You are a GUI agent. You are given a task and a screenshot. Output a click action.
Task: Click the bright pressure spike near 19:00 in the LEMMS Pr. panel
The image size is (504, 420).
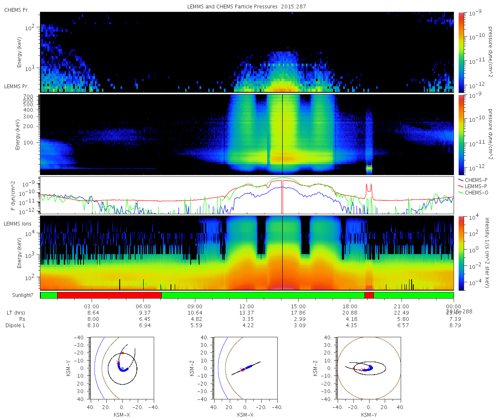pyautogui.click(x=369, y=168)
